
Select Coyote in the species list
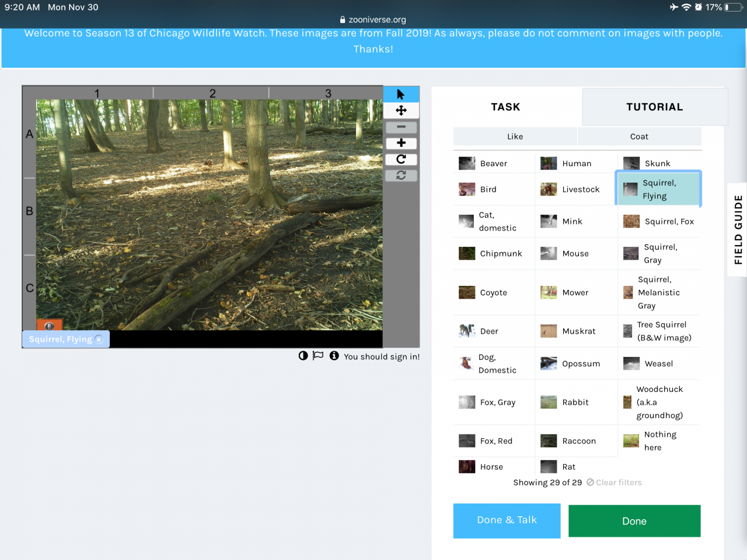tap(494, 293)
